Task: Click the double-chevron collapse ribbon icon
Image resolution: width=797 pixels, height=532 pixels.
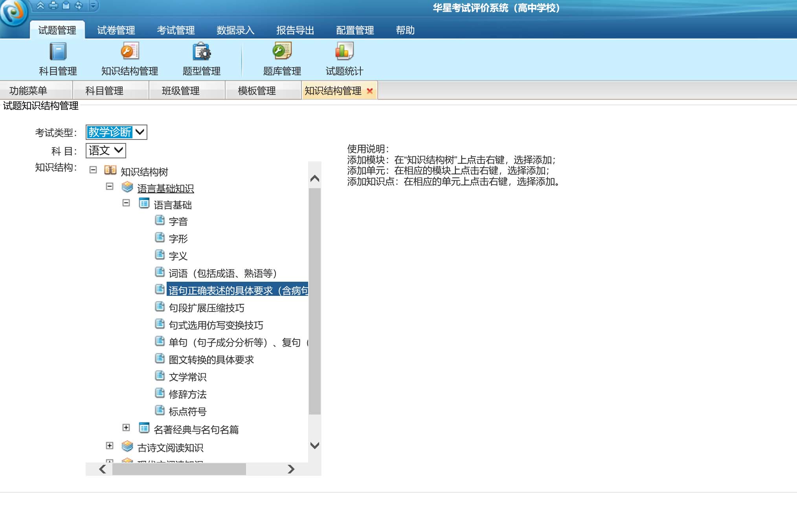Action: [40, 5]
